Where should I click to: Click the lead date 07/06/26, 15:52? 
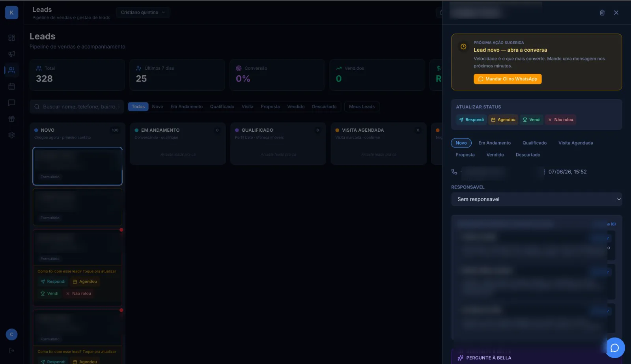567,172
